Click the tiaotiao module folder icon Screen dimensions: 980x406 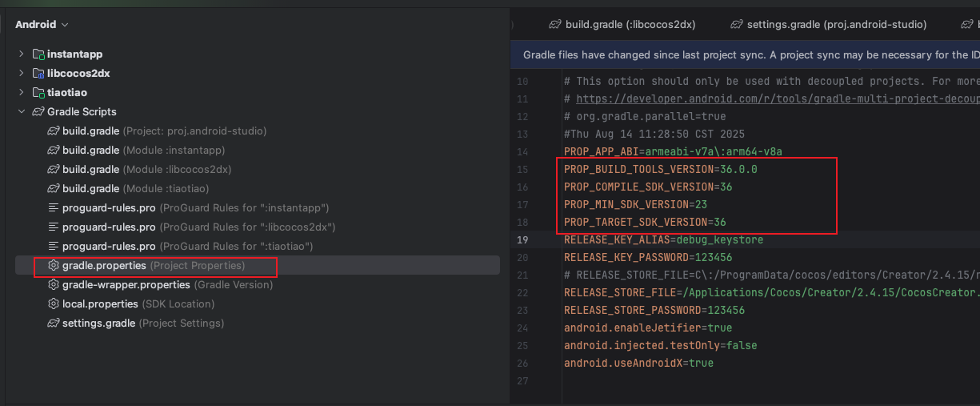coord(38,93)
